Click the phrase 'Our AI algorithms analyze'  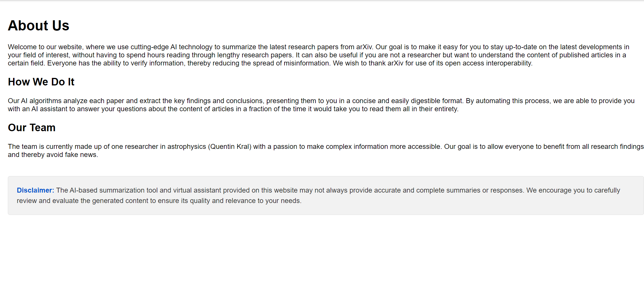tap(48, 101)
